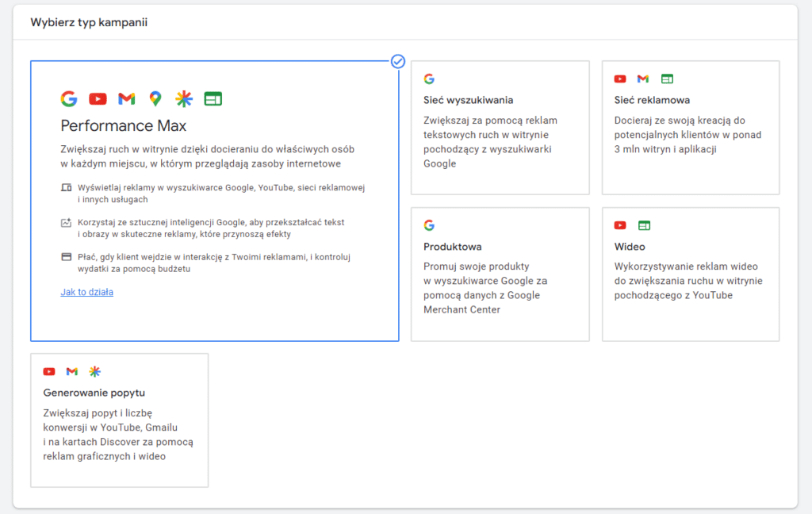Click the credit card icon beside payment text
812x514 pixels.
coord(67,257)
